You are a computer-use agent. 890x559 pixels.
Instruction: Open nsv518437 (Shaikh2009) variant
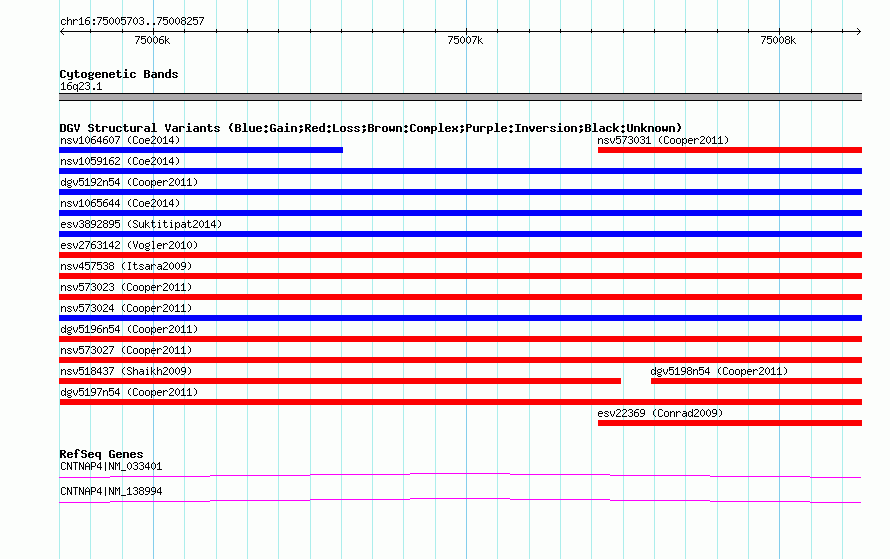[126, 371]
